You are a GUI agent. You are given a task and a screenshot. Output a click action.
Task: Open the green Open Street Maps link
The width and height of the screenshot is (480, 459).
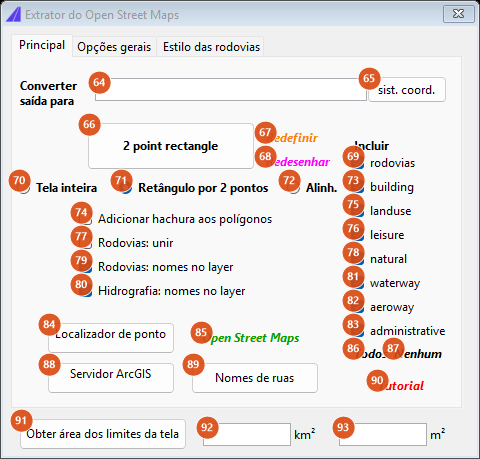(x=251, y=338)
